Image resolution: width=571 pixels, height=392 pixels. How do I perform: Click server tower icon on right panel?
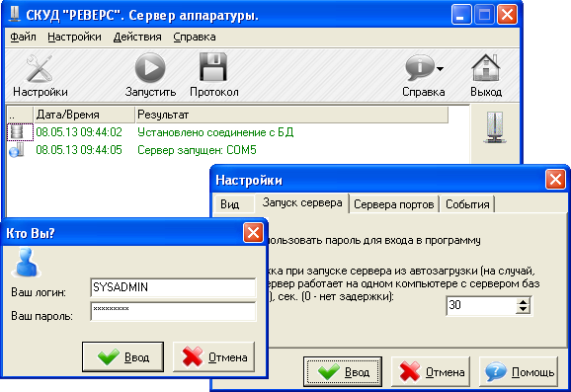coord(495,127)
